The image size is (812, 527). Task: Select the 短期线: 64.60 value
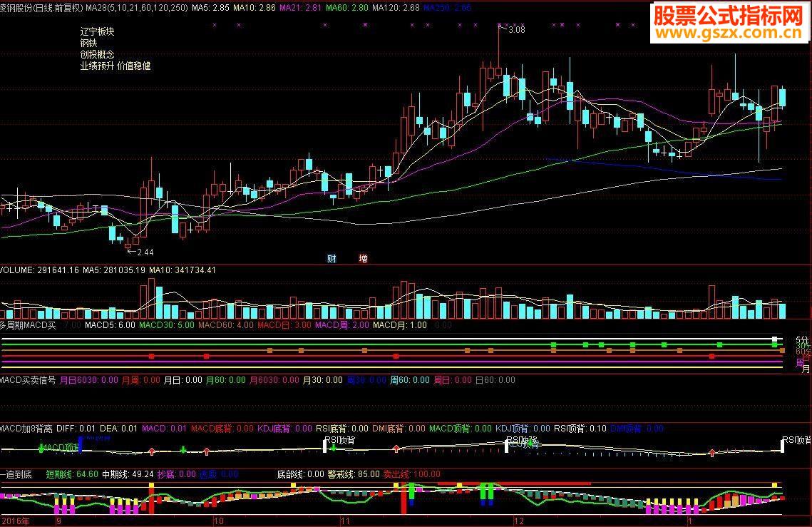tap(72, 474)
